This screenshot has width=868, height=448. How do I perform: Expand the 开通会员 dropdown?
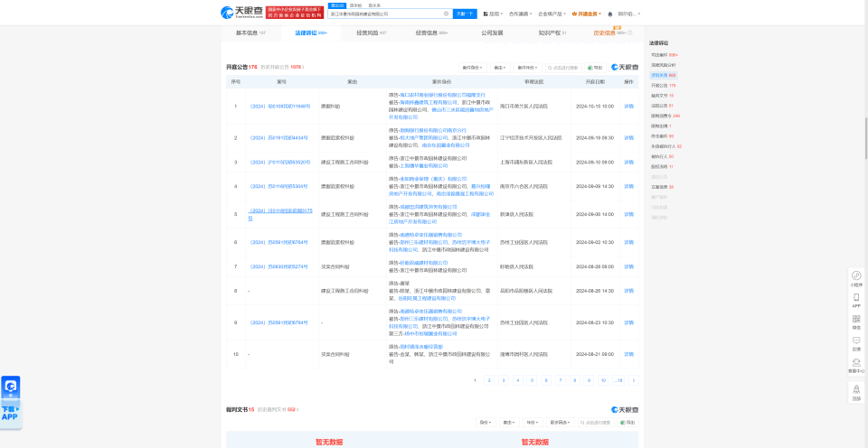[x=586, y=14]
